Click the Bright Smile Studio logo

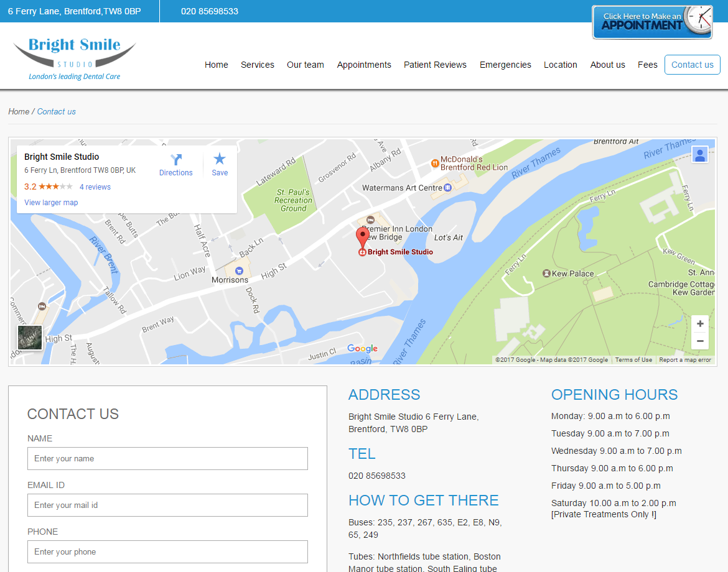tap(74, 58)
